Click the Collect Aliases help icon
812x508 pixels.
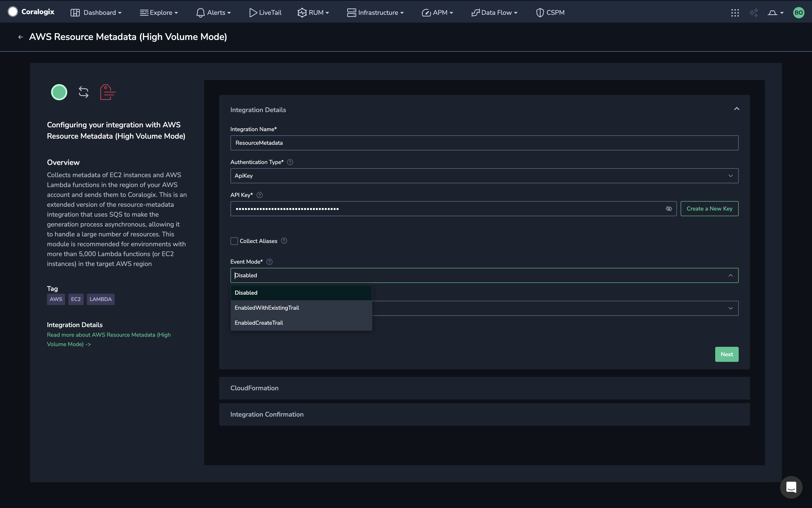click(x=284, y=241)
